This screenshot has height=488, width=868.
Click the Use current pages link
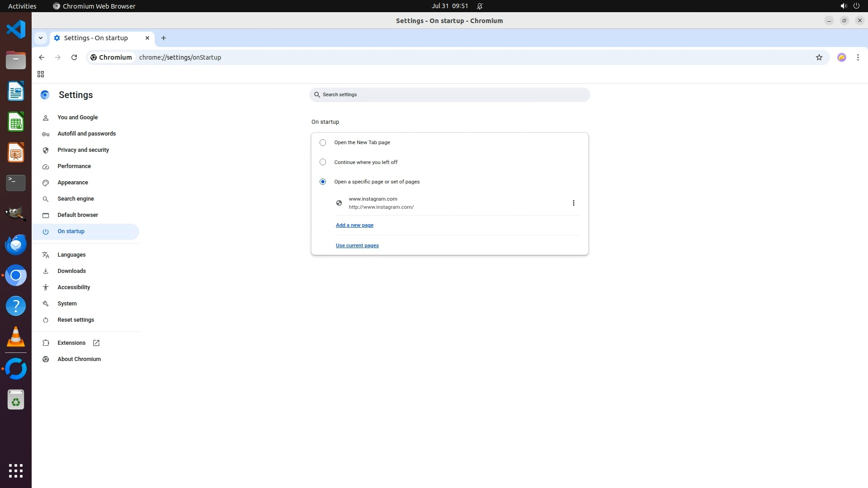(357, 245)
